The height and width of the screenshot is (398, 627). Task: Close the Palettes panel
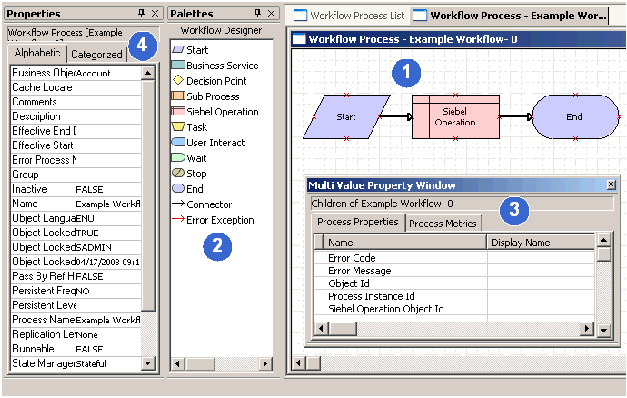coord(271,14)
